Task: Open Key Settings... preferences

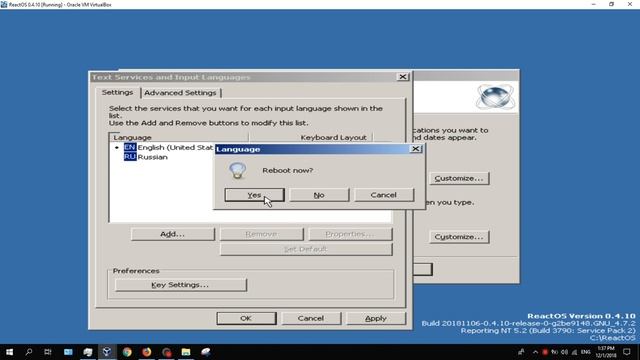Action: (180, 285)
